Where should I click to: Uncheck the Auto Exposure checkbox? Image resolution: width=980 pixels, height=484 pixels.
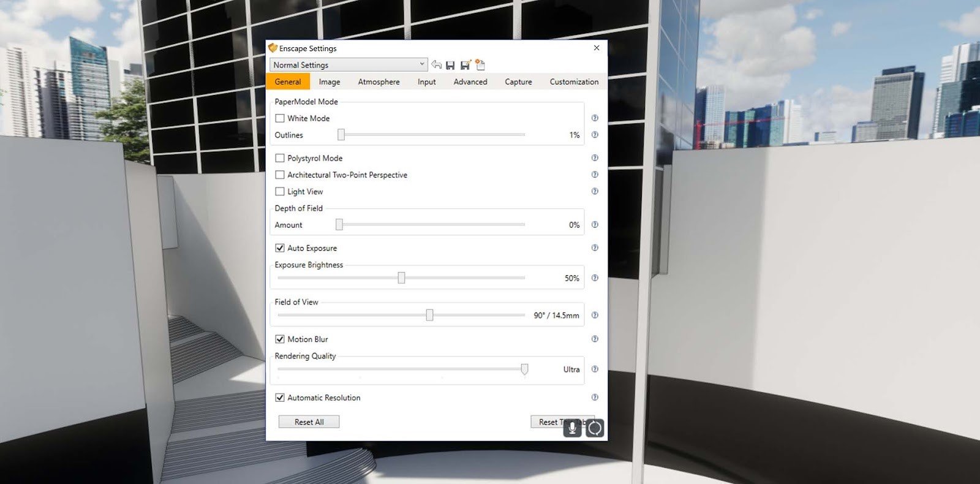click(x=280, y=248)
